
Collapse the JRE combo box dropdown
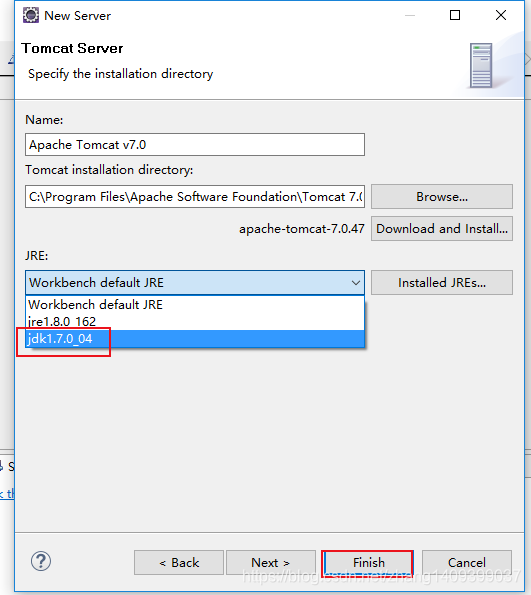click(x=356, y=283)
